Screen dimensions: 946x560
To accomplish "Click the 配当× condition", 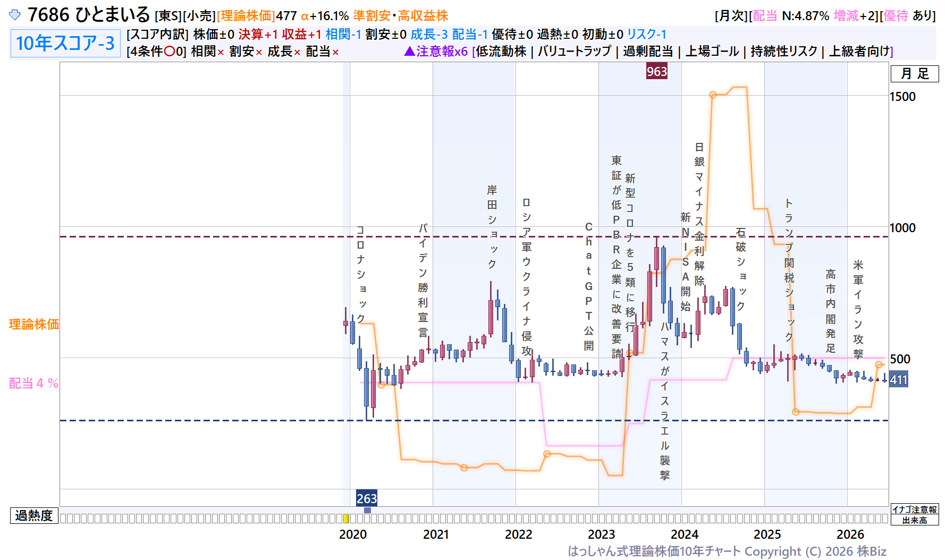I will coord(323,52).
